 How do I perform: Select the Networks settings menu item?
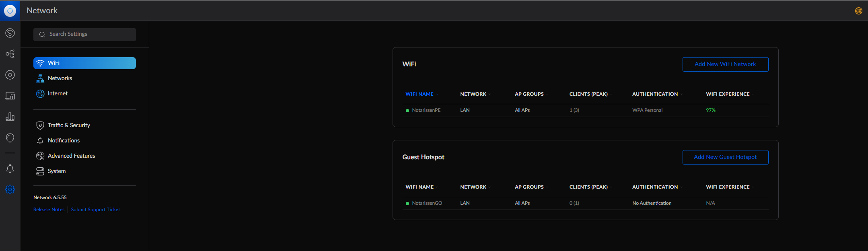(60, 78)
